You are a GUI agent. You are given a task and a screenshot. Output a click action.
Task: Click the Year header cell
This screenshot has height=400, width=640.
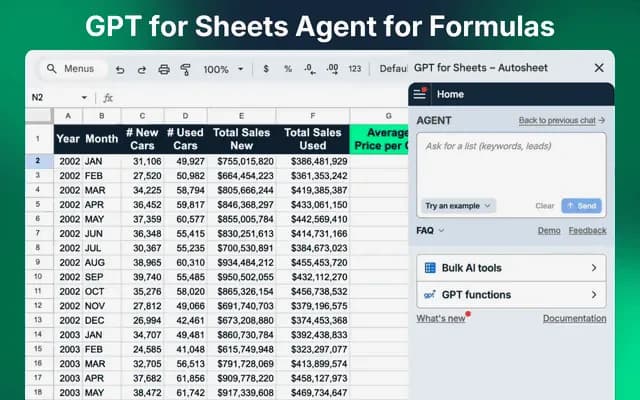click(x=68, y=139)
